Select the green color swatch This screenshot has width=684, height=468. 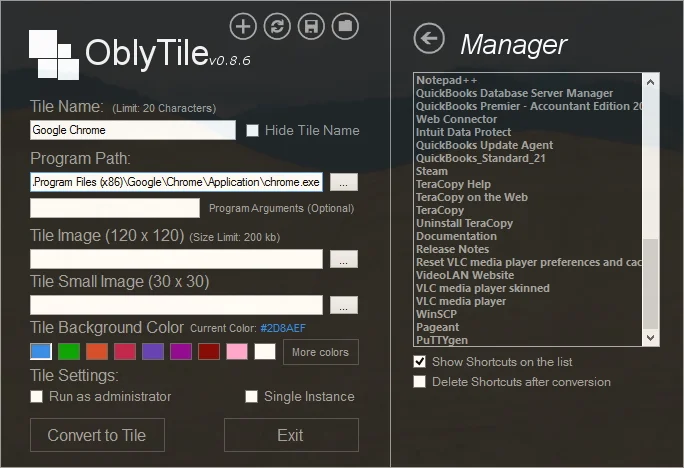(69, 352)
